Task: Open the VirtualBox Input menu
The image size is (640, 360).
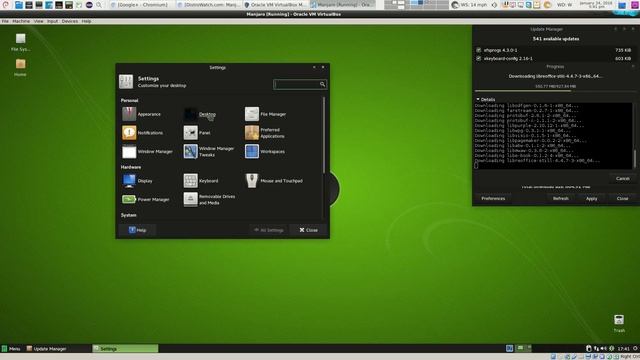Action: (x=52, y=21)
